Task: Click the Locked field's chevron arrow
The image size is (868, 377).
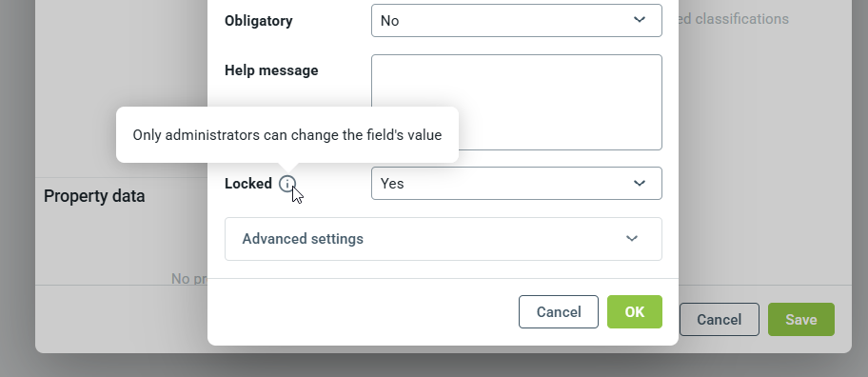Action: [640, 183]
